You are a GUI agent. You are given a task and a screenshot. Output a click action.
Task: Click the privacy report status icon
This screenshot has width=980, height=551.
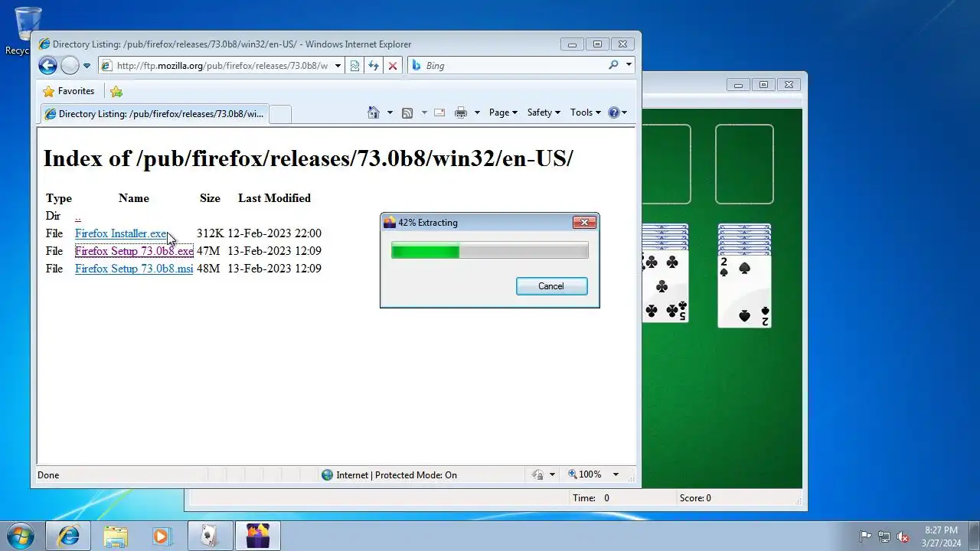point(538,475)
